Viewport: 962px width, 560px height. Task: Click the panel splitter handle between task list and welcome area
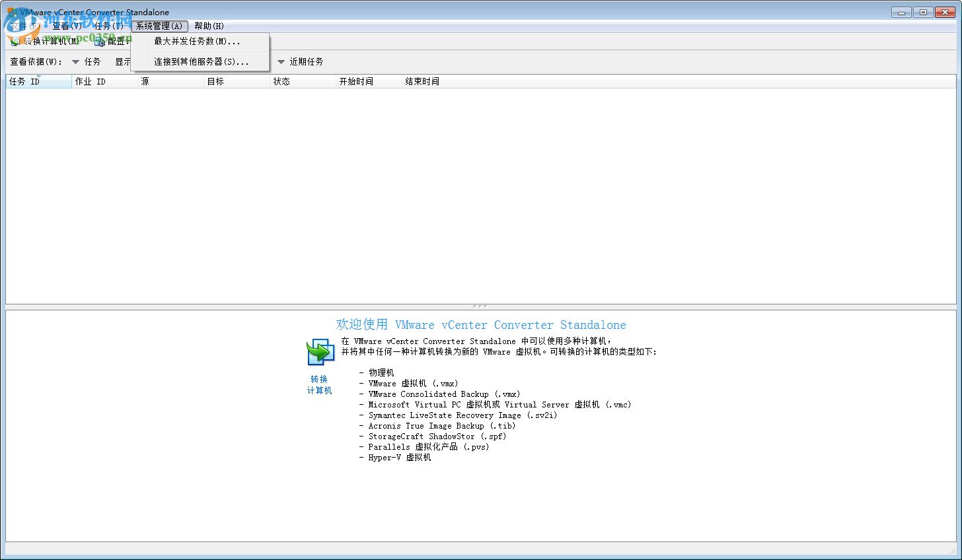coord(480,305)
